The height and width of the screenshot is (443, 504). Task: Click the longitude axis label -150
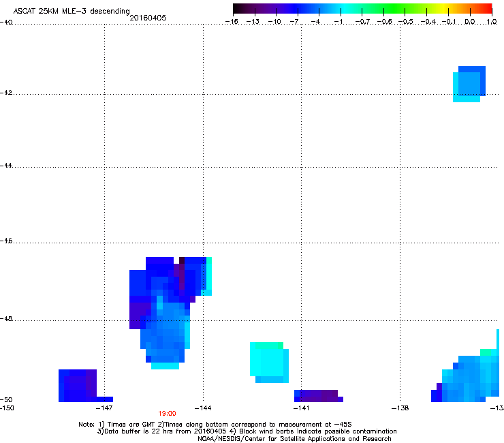pos(7,408)
